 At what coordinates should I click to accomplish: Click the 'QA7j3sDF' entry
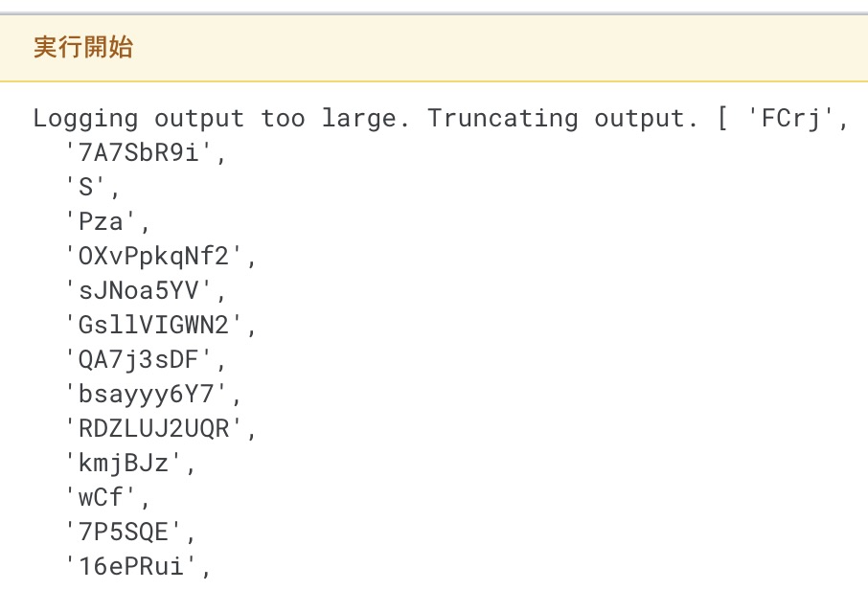point(138,360)
